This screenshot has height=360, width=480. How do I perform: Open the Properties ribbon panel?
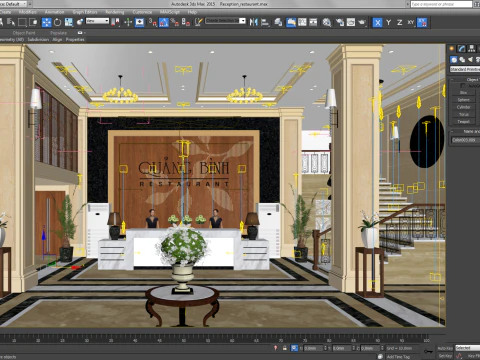75,39
